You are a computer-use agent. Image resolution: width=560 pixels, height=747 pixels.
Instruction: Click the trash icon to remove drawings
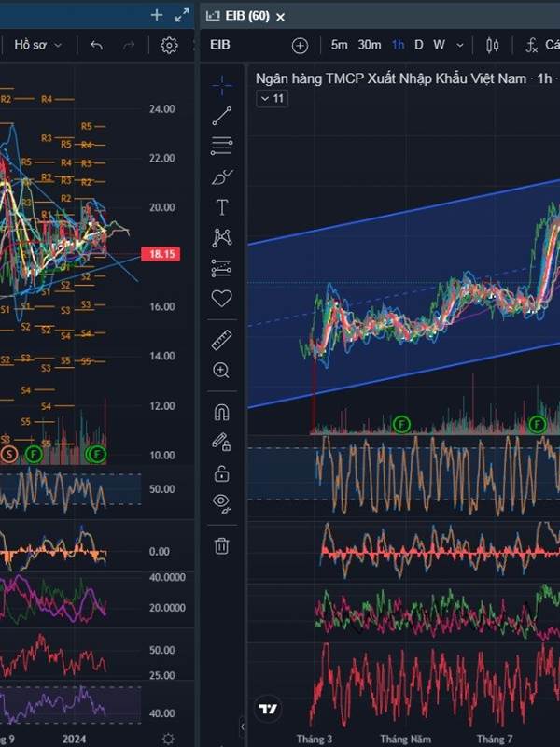[221, 545]
